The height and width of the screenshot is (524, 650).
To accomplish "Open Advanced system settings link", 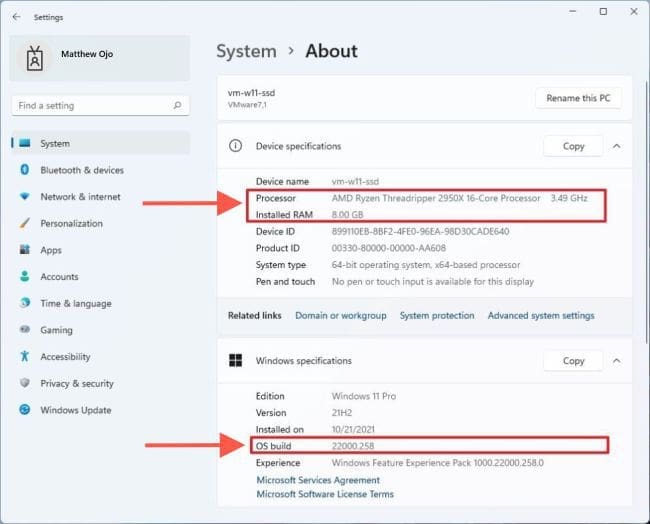I will coord(540,316).
